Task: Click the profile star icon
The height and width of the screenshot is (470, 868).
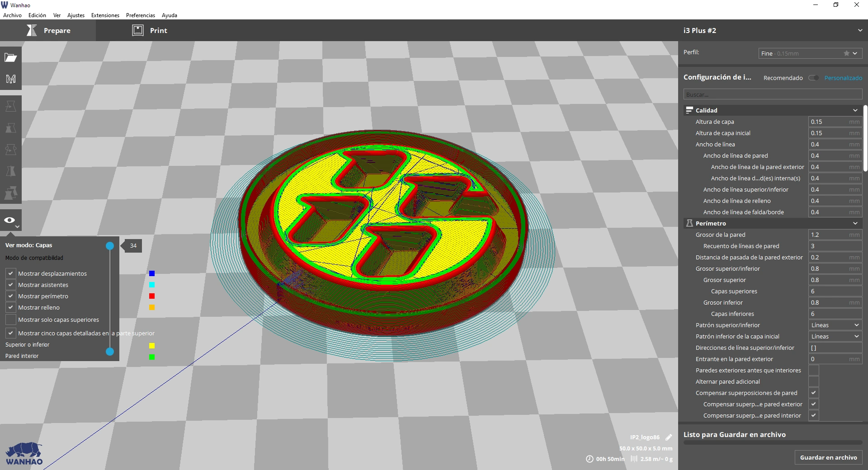Action: pos(846,53)
